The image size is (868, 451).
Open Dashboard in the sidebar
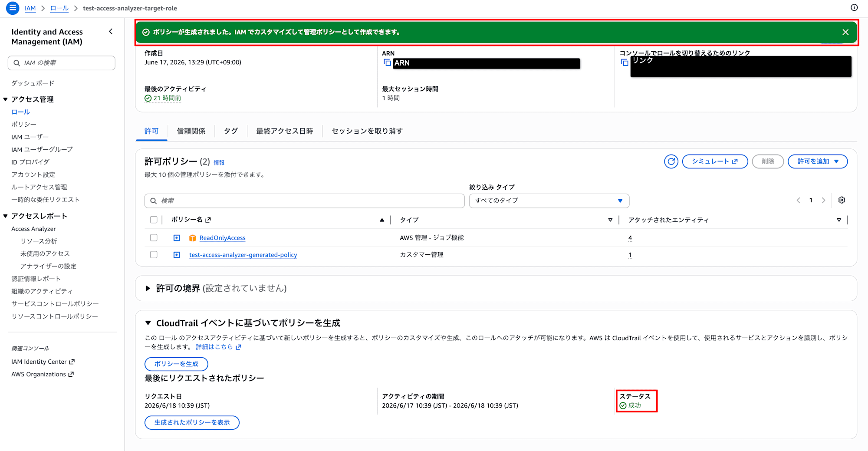click(33, 83)
